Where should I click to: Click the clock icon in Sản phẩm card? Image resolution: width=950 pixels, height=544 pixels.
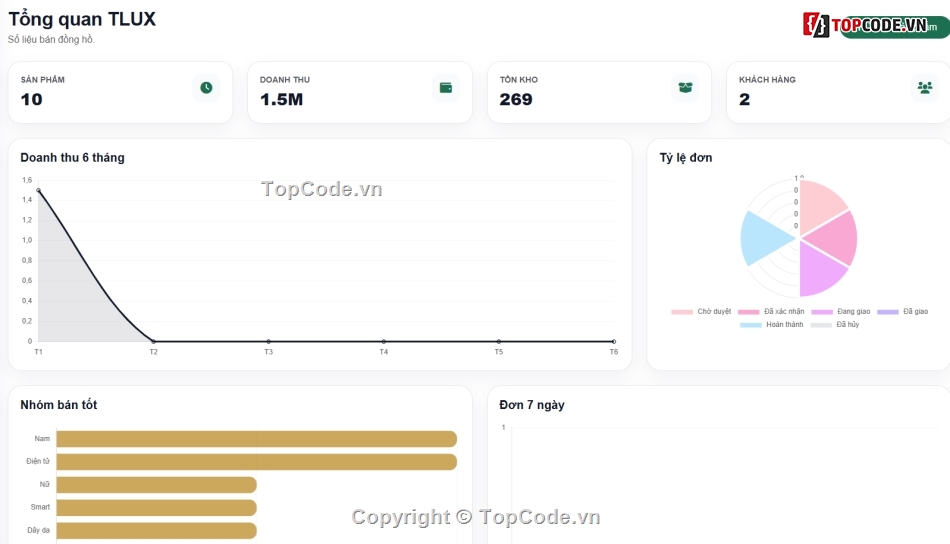[206, 88]
